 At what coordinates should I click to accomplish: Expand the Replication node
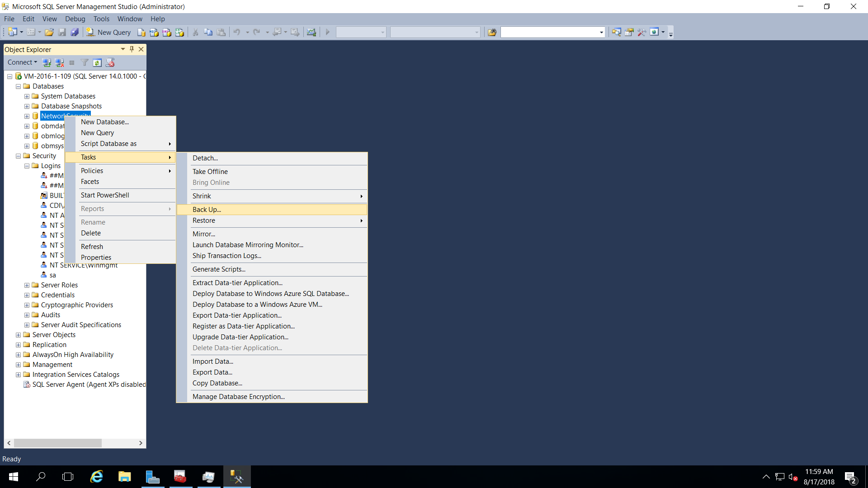pyautogui.click(x=19, y=345)
